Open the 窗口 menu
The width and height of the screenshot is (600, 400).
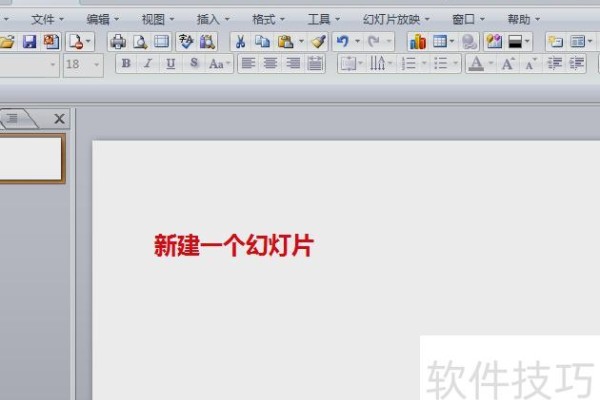(x=468, y=19)
